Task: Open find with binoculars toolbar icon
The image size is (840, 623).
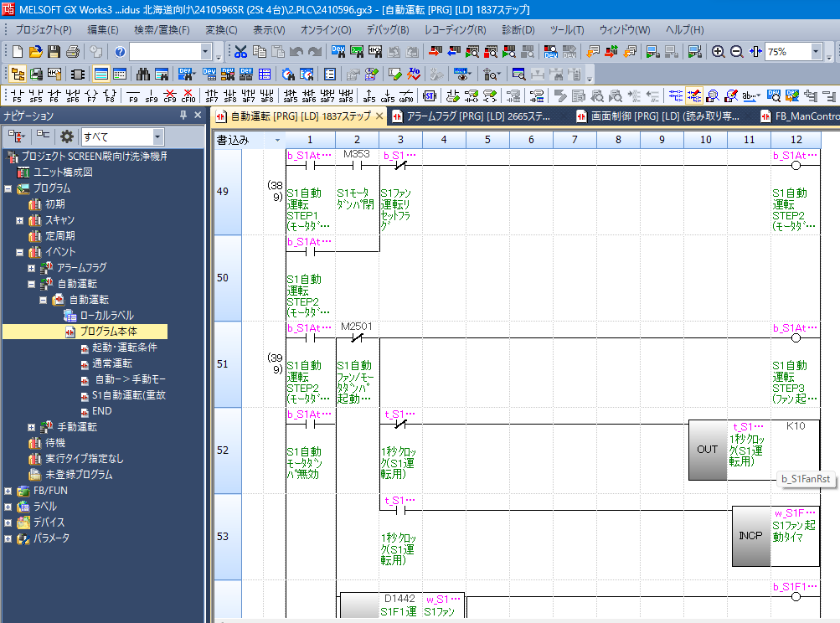Action: pos(143,74)
